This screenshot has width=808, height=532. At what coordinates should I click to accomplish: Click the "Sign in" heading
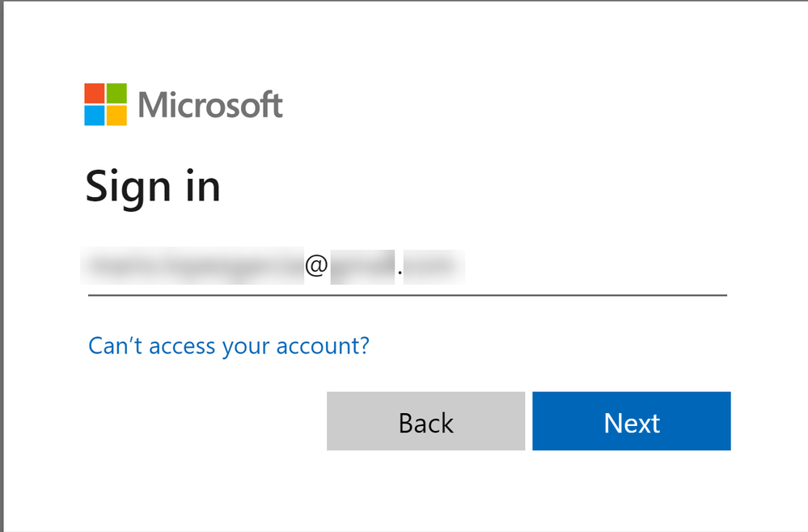tap(153, 186)
